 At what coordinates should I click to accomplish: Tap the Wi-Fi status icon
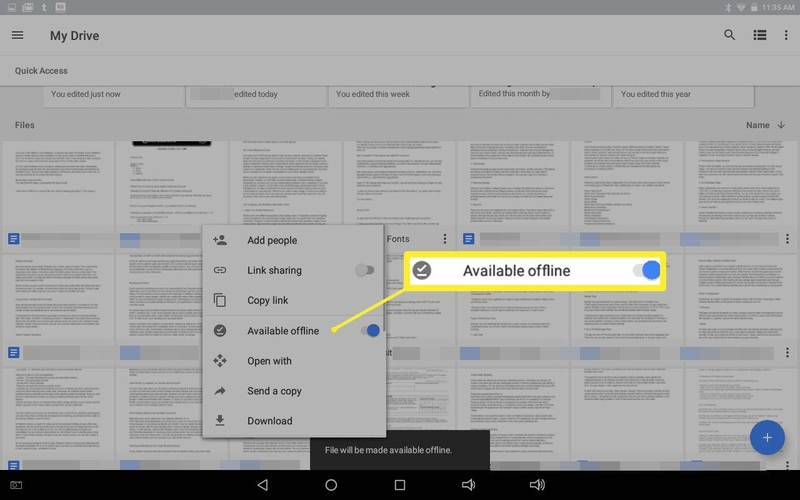tap(741, 7)
